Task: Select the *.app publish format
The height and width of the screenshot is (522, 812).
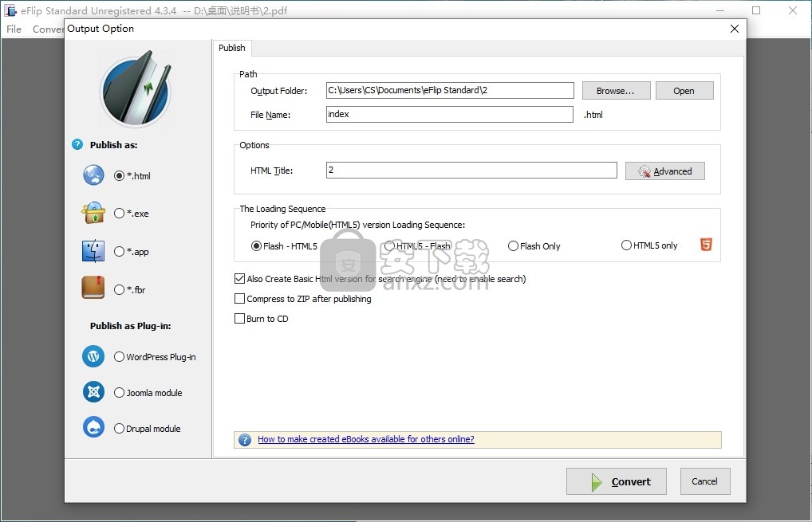Action: pos(131,251)
